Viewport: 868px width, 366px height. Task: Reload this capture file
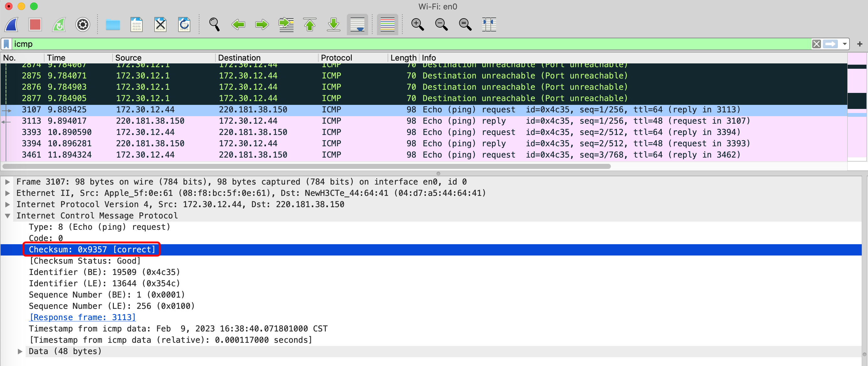pyautogui.click(x=184, y=24)
